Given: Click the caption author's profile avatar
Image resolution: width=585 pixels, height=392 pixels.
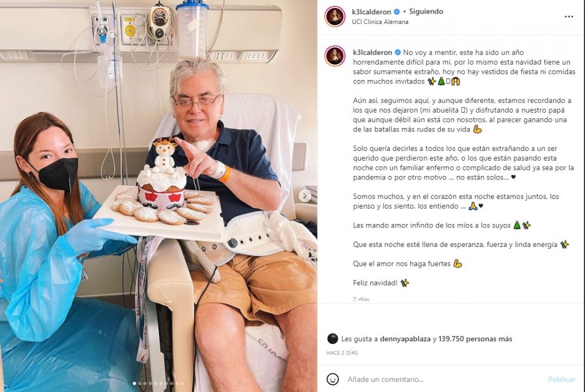Looking at the screenshot, I should pos(335,55).
